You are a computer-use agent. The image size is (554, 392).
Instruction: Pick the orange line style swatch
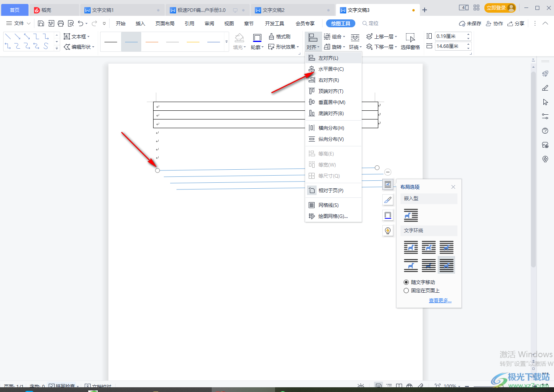click(152, 42)
